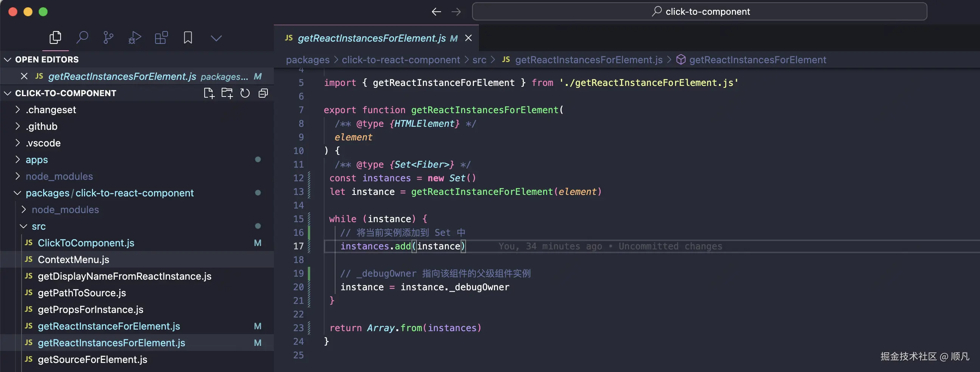Open the Bookmarks view icon
This screenshot has height=372, width=980.
point(188,38)
